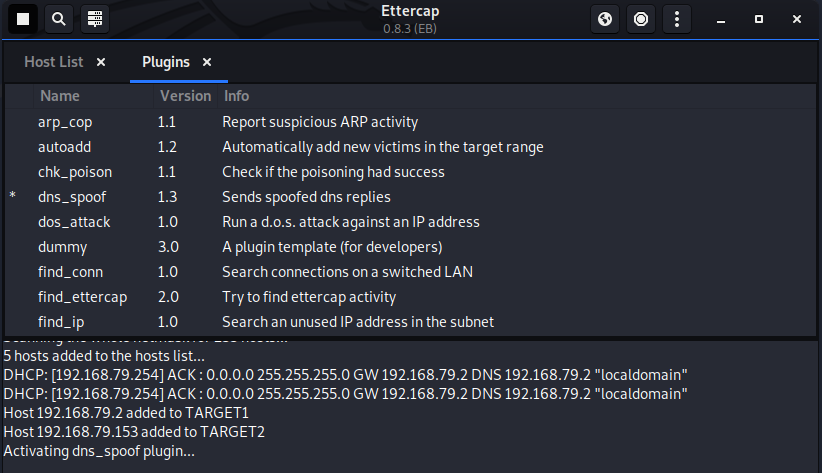Close the Host List tab
This screenshot has height=473, width=822.
[x=101, y=62]
